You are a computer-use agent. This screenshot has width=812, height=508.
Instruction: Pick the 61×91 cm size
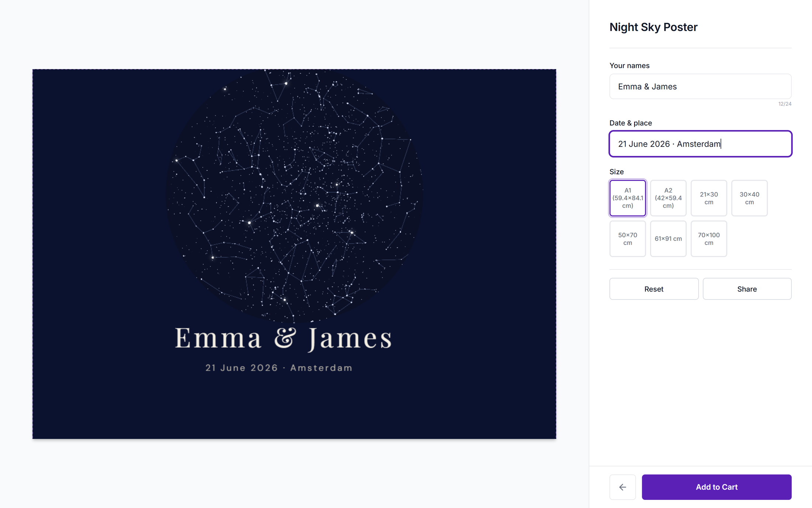(x=668, y=239)
